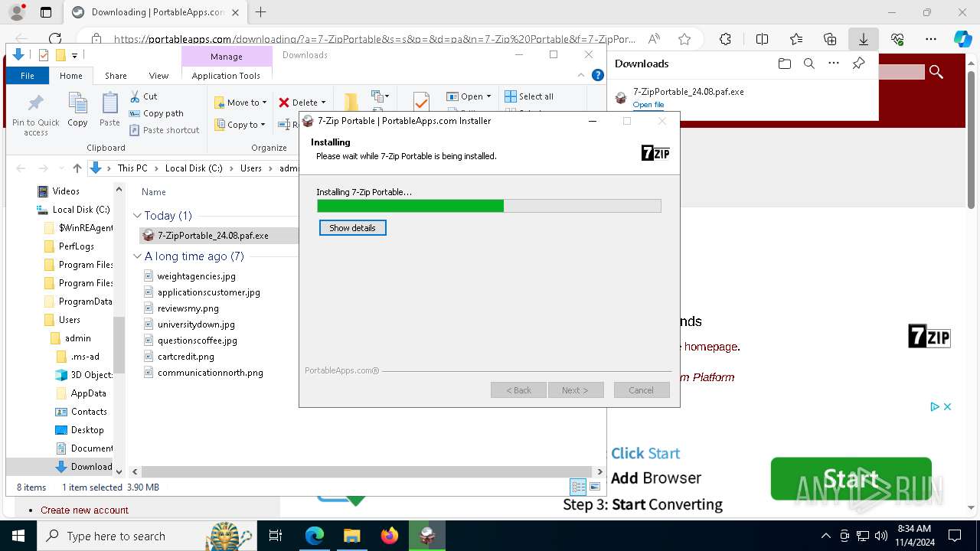Click the Copy icon in Clipboard group

click(77, 109)
